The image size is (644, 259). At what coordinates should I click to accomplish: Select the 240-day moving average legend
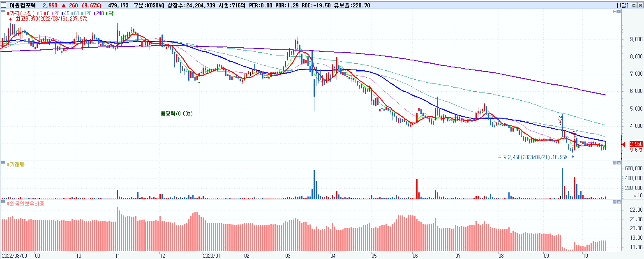pos(99,14)
